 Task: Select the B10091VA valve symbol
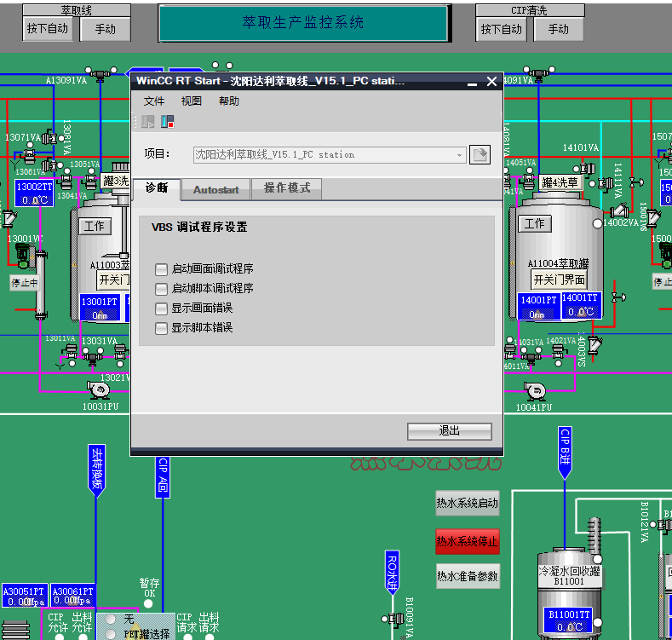pos(395,619)
